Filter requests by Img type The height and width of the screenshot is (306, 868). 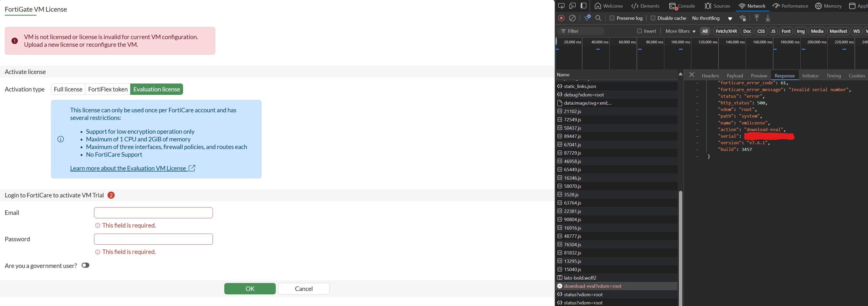[801, 31]
